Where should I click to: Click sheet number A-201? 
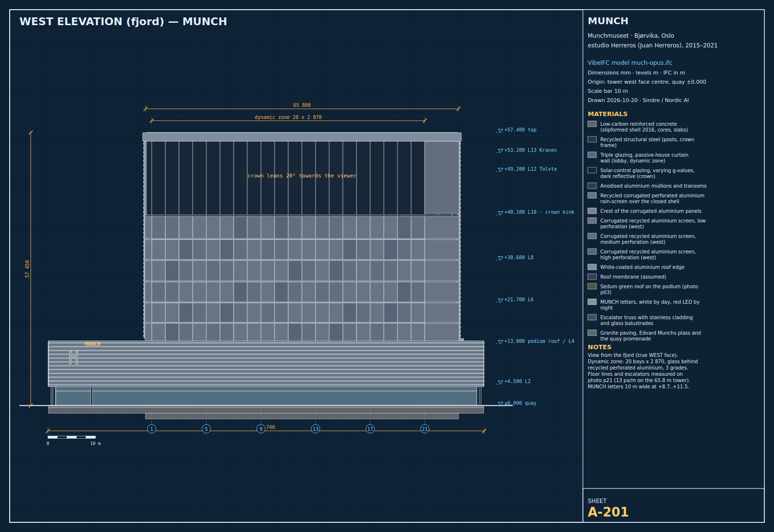tap(608, 512)
